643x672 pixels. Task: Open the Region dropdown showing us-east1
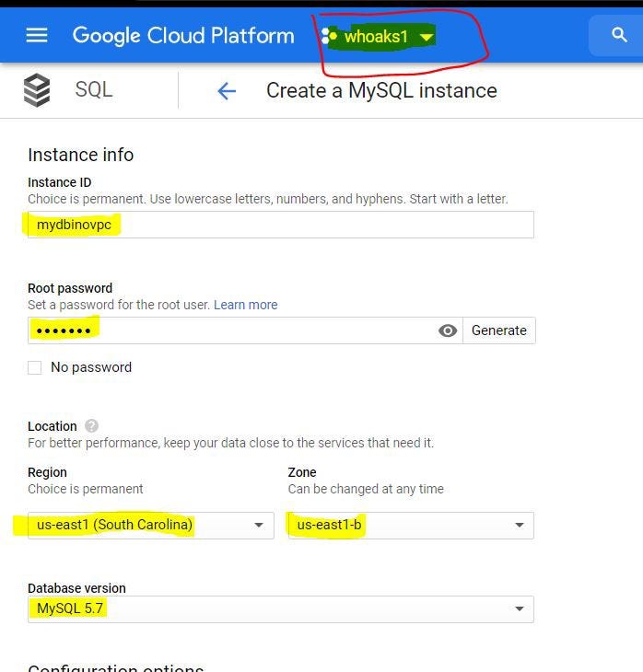click(x=151, y=525)
